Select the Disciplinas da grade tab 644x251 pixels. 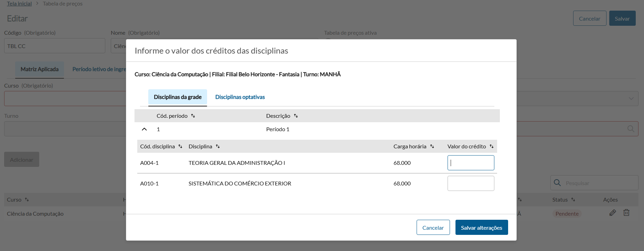(x=178, y=97)
